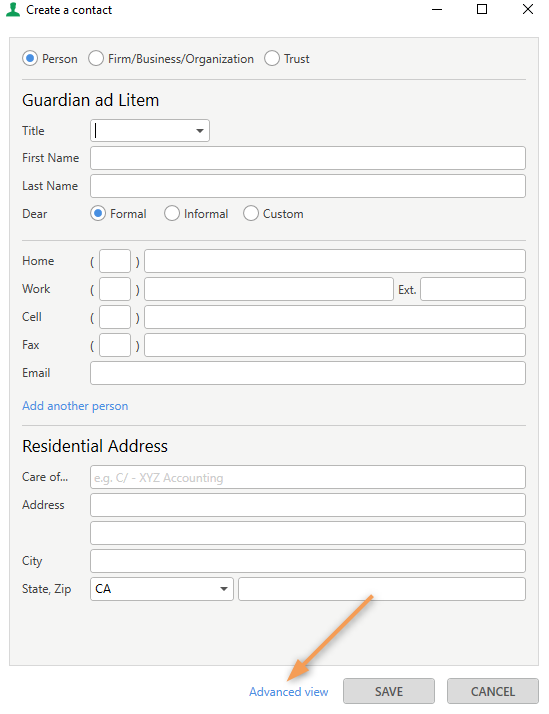Click the green contact icon in title bar
Viewport: 549px width, 714px height.
[x=13, y=10]
